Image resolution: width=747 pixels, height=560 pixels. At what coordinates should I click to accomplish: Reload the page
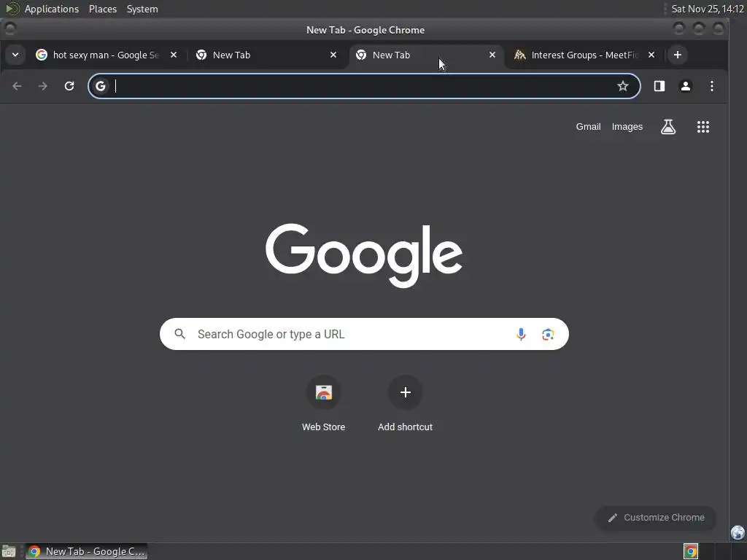click(69, 86)
